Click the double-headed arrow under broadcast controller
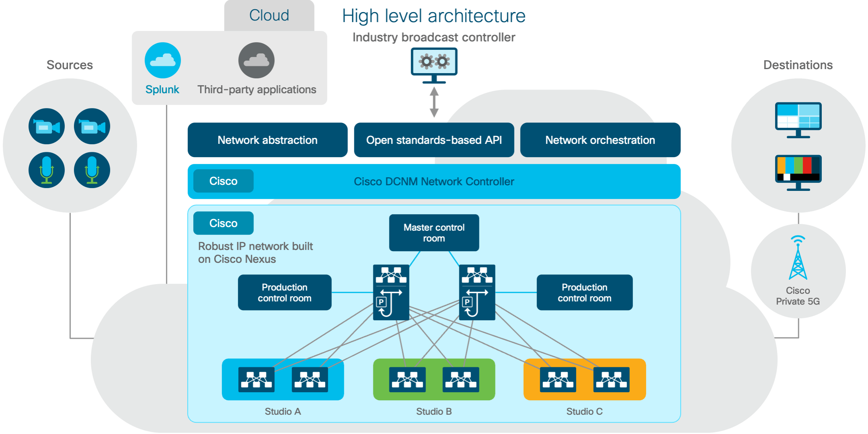This screenshot has height=434, width=868. click(434, 102)
